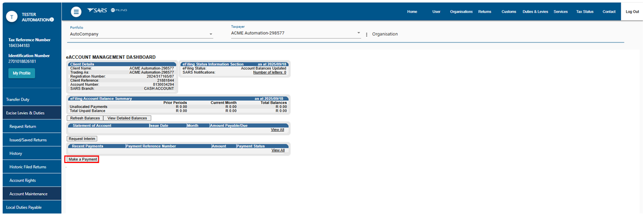Click View All under Statement of Account
This screenshot has height=214, width=644.
coord(277,130)
